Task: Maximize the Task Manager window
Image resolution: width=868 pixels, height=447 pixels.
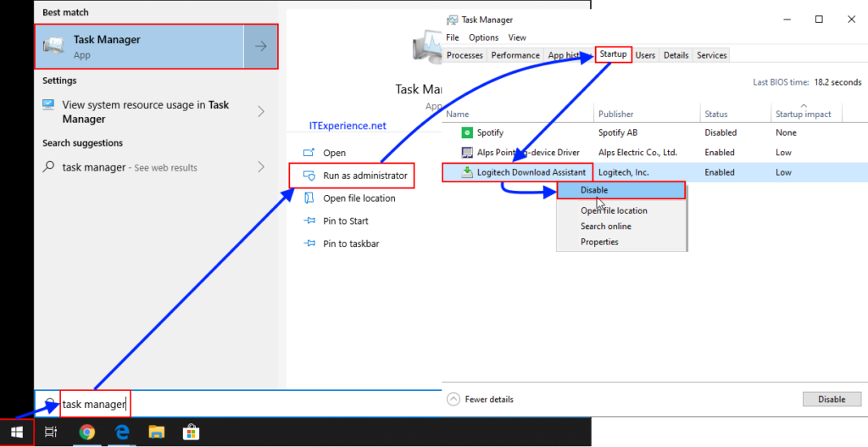Action: (819, 20)
